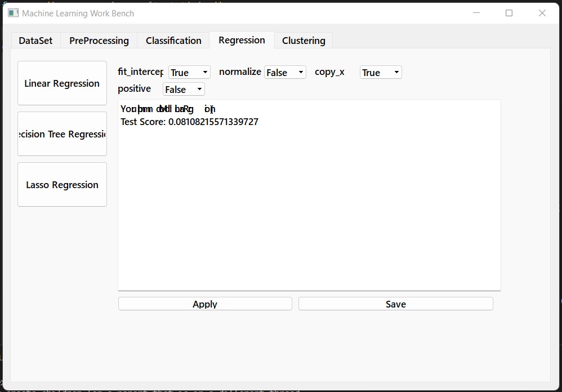
Task: Switch to the Clustering tab
Action: 304,41
